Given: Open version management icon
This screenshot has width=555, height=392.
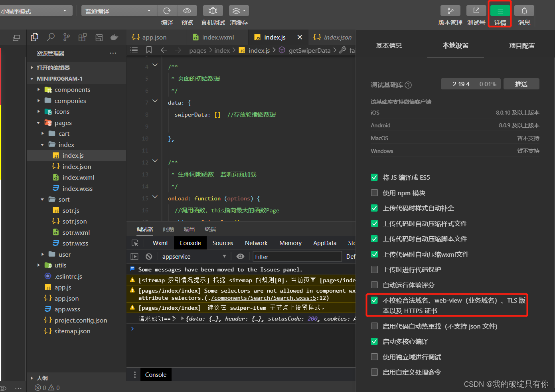Looking at the screenshot, I should tap(450, 11).
